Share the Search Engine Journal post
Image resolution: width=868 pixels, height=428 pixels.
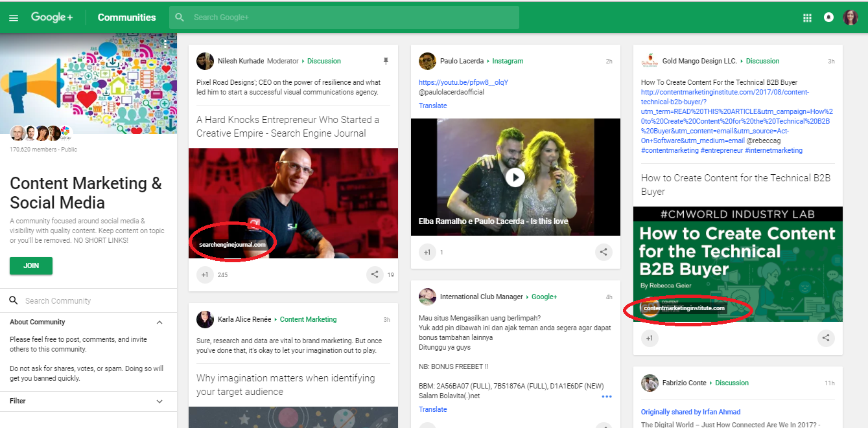pyautogui.click(x=374, y=275)
